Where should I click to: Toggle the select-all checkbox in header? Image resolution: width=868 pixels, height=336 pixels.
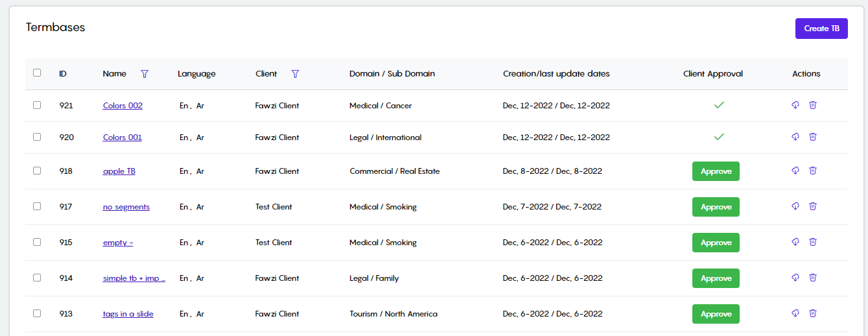37,73
